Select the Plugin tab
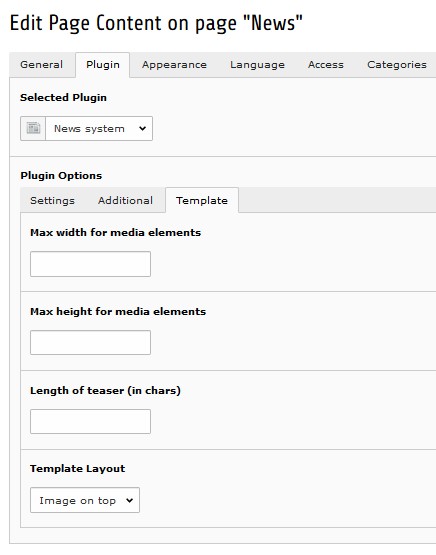The image size is (436, 555). tap(103, 65)
